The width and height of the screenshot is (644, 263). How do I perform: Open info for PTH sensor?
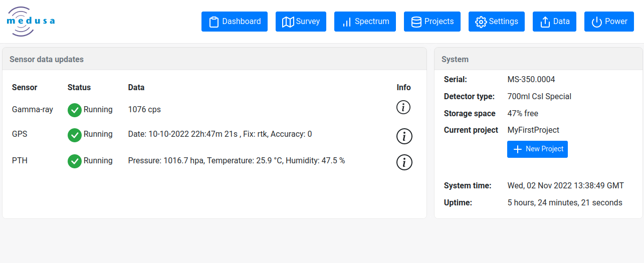click(x=404, y=162)
